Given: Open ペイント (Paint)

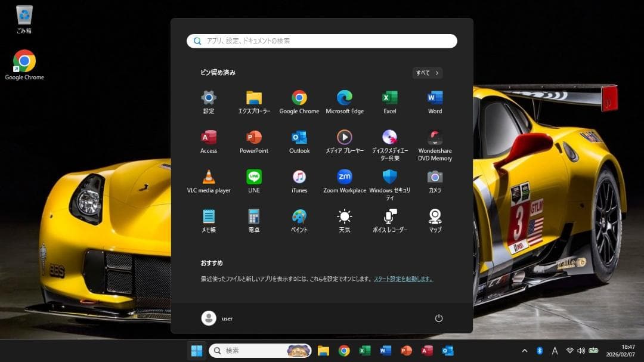Looking at the screenshot, I should click(299, 216).
